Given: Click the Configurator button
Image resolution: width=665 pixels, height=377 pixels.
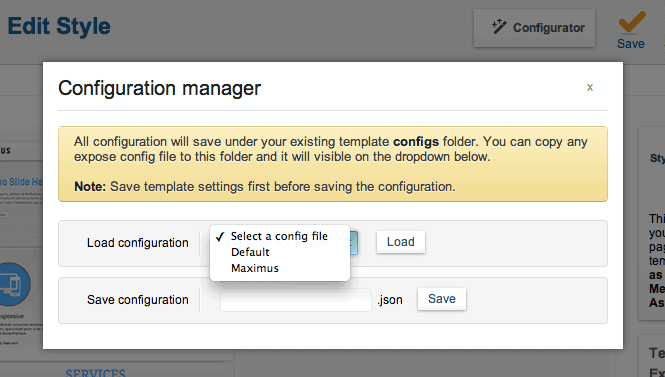Looking at the screenshot, I should 534,28.
